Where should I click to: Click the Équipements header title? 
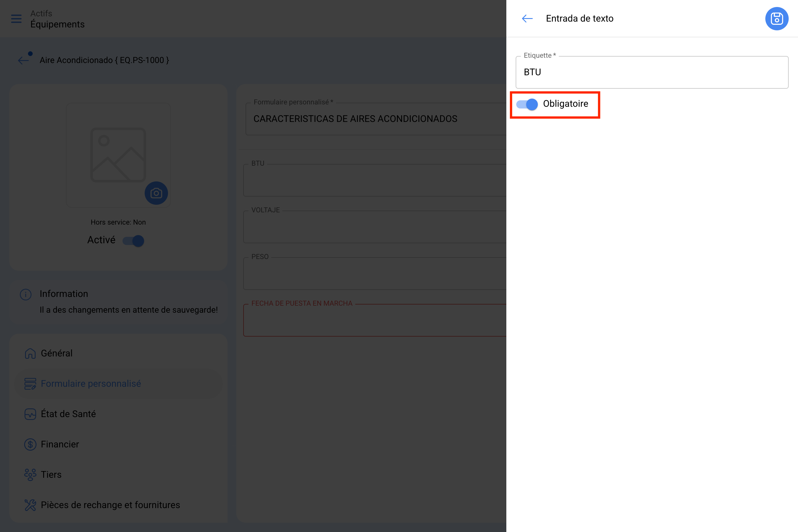(x=57, y=24)
